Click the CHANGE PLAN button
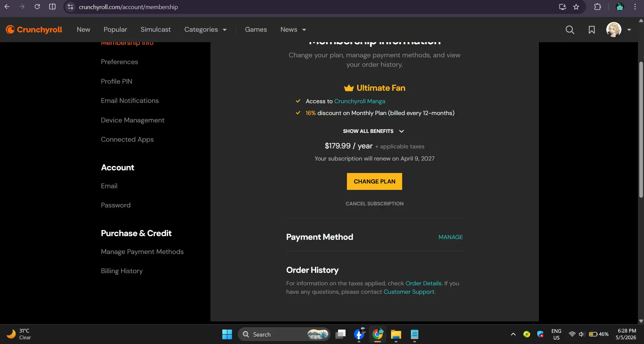The image size is (644, 344). coord(375,181)
